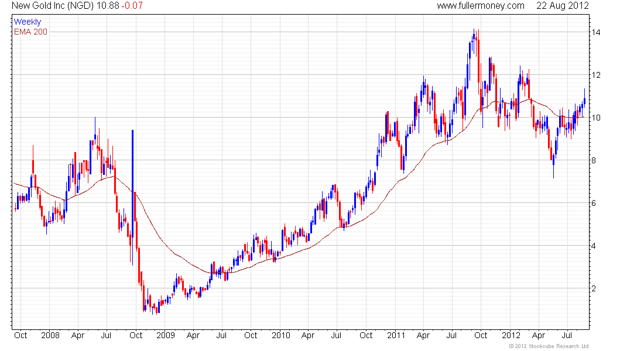
Task: Click the first 'Oct' label at far left
Action: pos(20,335)
